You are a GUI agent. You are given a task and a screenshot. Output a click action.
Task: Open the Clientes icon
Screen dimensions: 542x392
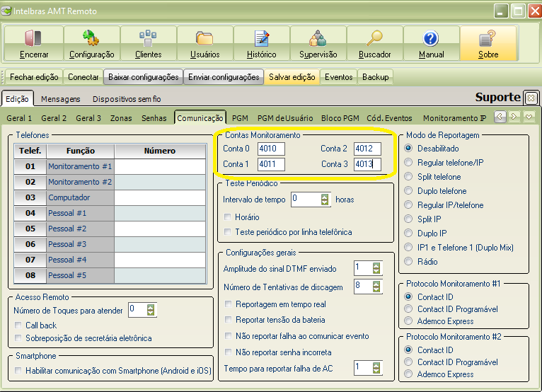click(148, 38)
